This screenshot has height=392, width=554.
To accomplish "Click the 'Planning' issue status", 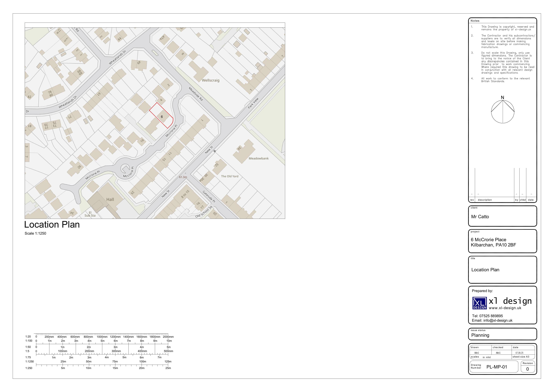I will (480, 335).
